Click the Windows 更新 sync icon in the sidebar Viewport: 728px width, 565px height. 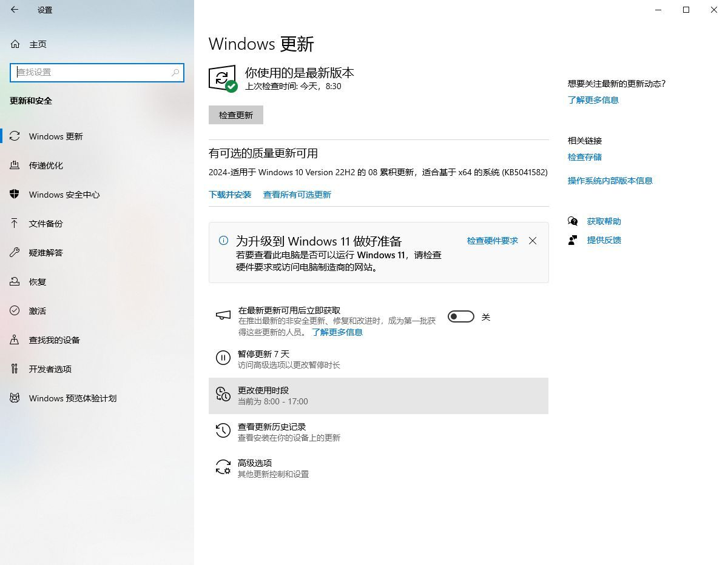(x=15, y=136)
